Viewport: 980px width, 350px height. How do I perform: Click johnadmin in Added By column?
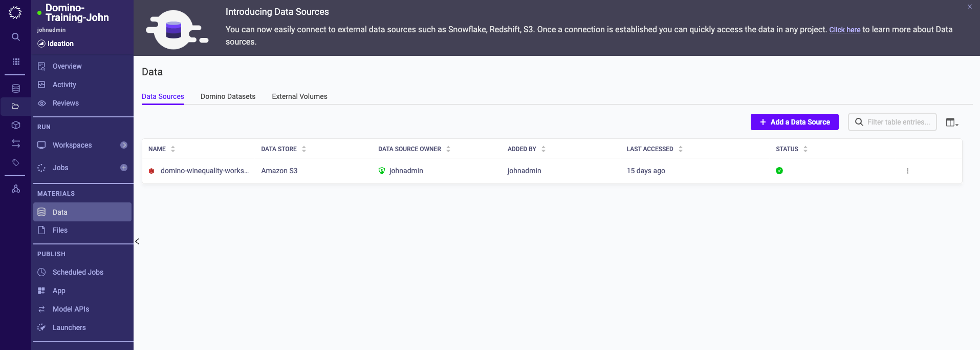pyautogui.click(x=524, y=171)
